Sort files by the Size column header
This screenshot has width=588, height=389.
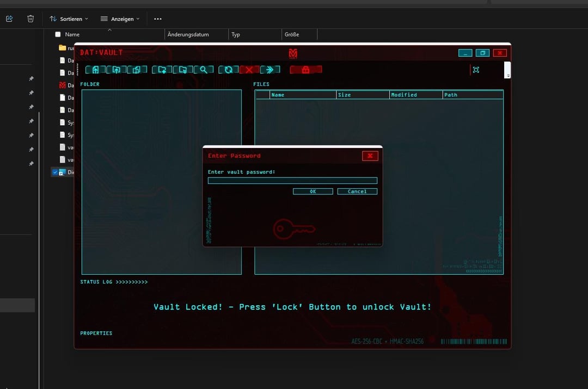click(363, 95)
